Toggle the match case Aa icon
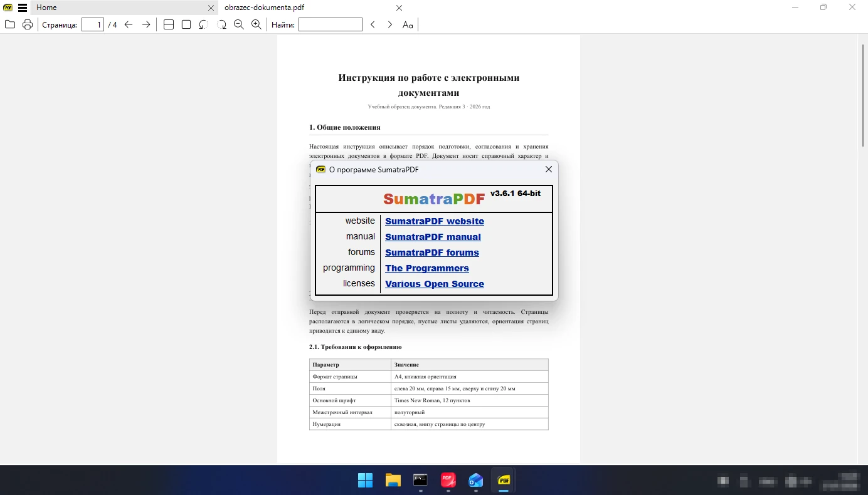Viewport: 868px width, 495px height. click(x=408, y=24)
